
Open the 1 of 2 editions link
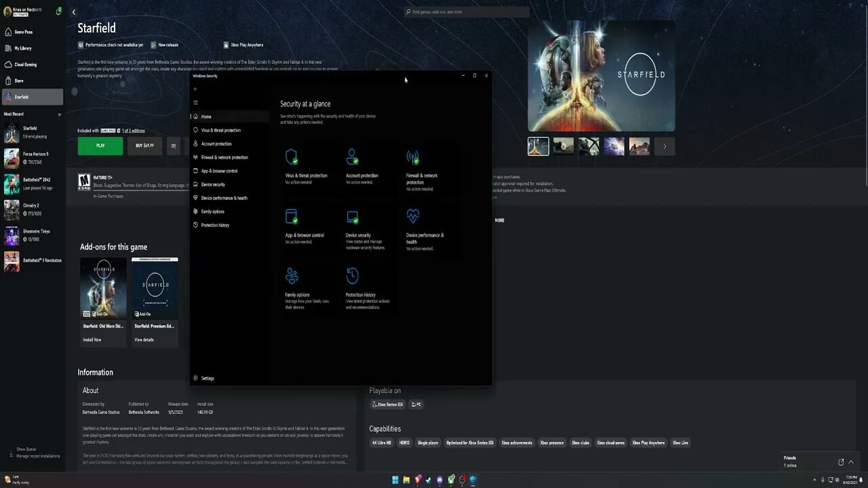pos(134,131)
